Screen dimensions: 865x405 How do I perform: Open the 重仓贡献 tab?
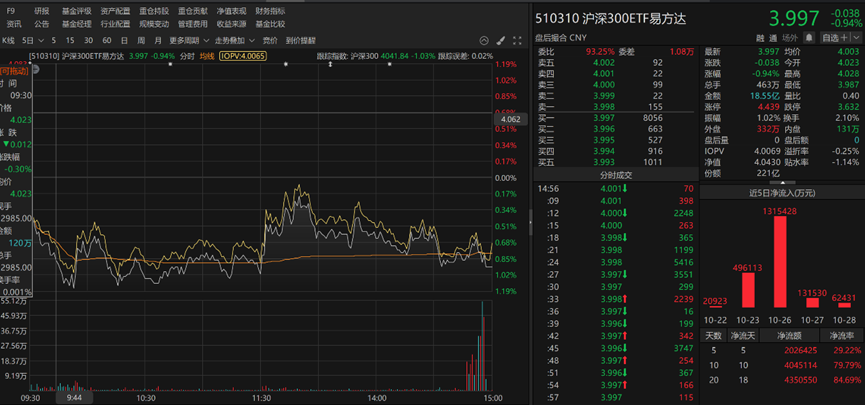pos(193,10)
